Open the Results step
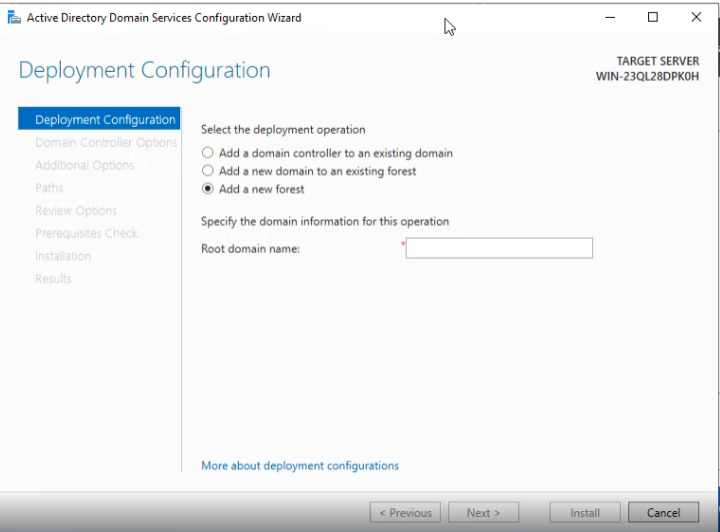 pyautogui.click(x=53, y=279)
